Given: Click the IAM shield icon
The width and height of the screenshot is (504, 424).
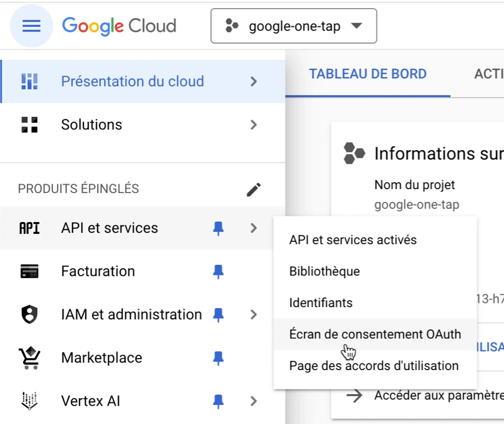Looking at the screenshot, I should coord(30,315).
